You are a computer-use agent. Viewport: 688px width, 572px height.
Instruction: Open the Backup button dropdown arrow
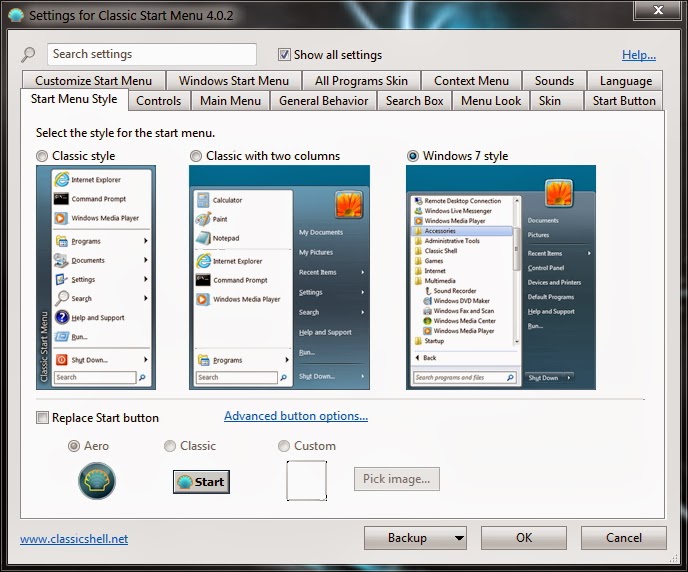459,538
